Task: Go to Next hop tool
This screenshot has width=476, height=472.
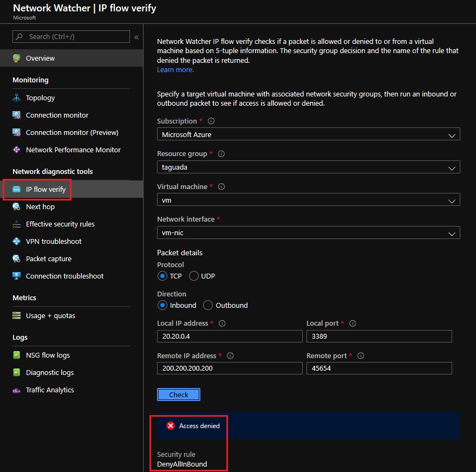Action: click(71, 206)
